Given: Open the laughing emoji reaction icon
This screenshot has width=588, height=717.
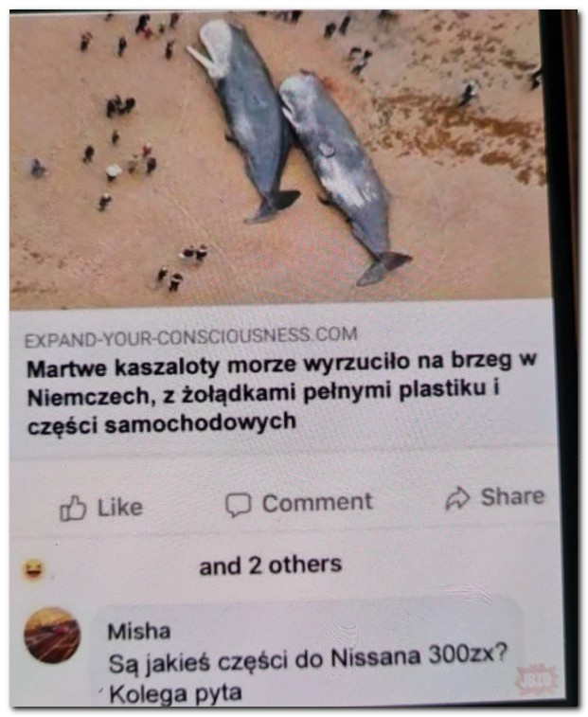Looking at the screenshot, I should 33,570.
